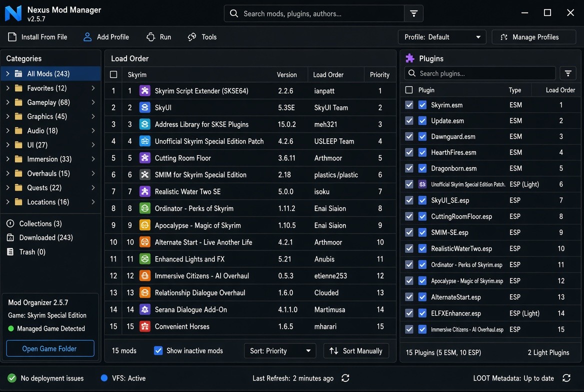The image size is (584, 392).
Task: Select Collections (3) in sidebar
Action: 34,223
